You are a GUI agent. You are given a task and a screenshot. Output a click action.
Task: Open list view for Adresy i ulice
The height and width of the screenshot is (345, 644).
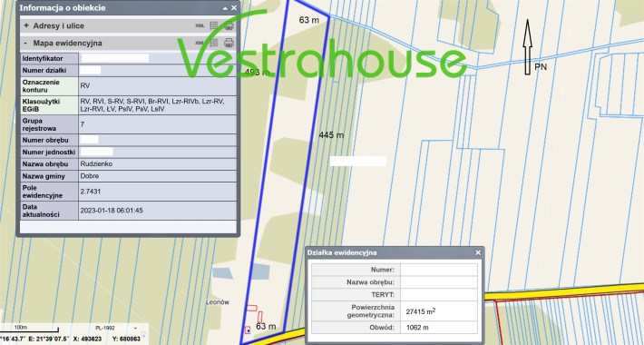point(214,25)
